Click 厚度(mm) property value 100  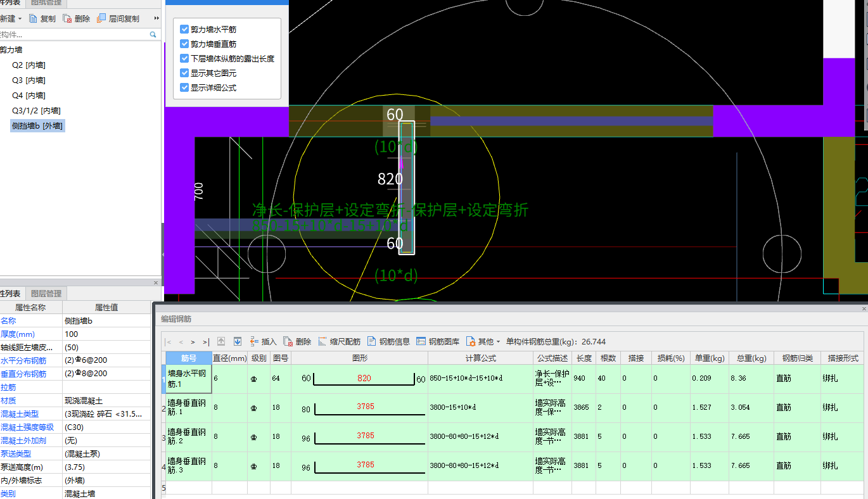click(x=106, y=334)
